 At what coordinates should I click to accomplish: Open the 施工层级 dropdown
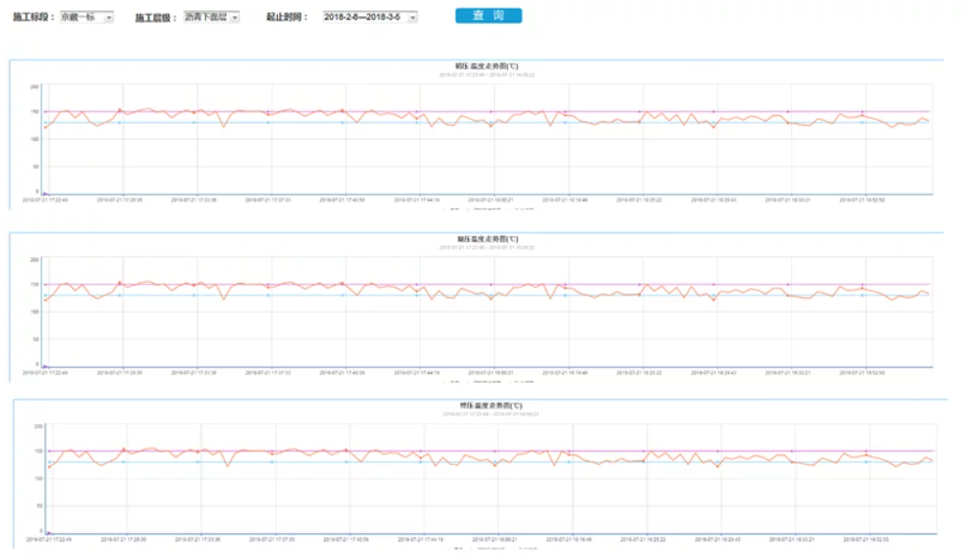coord(211,17)
